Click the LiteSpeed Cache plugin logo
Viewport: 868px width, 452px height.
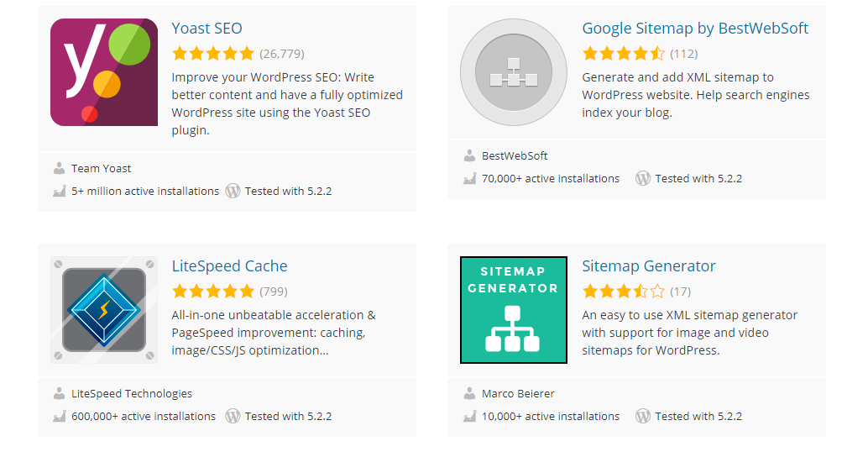[104, 310]
